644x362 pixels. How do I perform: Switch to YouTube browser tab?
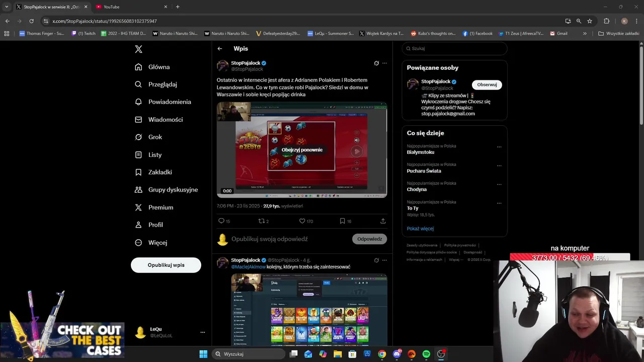pyautogui.click(x=131, y=7)
